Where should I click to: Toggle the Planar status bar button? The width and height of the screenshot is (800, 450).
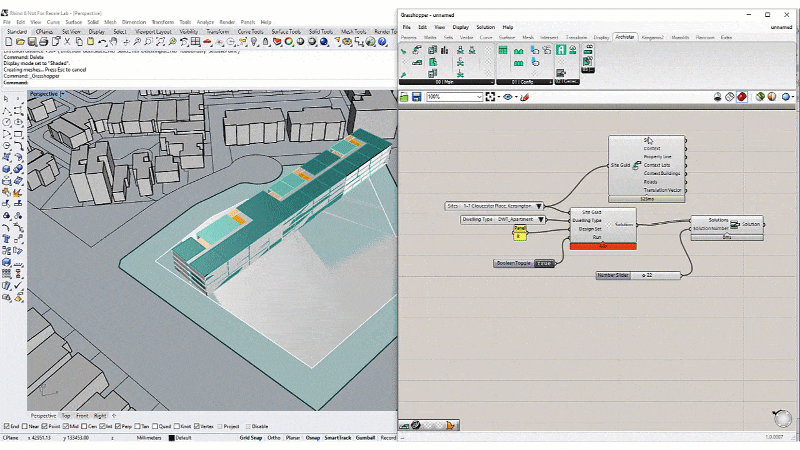coord(293,438)
